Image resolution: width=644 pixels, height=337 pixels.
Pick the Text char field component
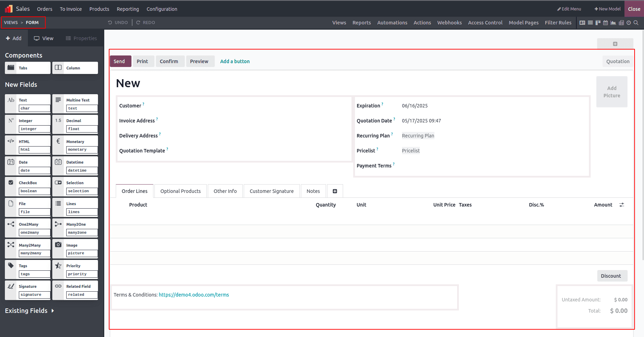tap(28, 104)
